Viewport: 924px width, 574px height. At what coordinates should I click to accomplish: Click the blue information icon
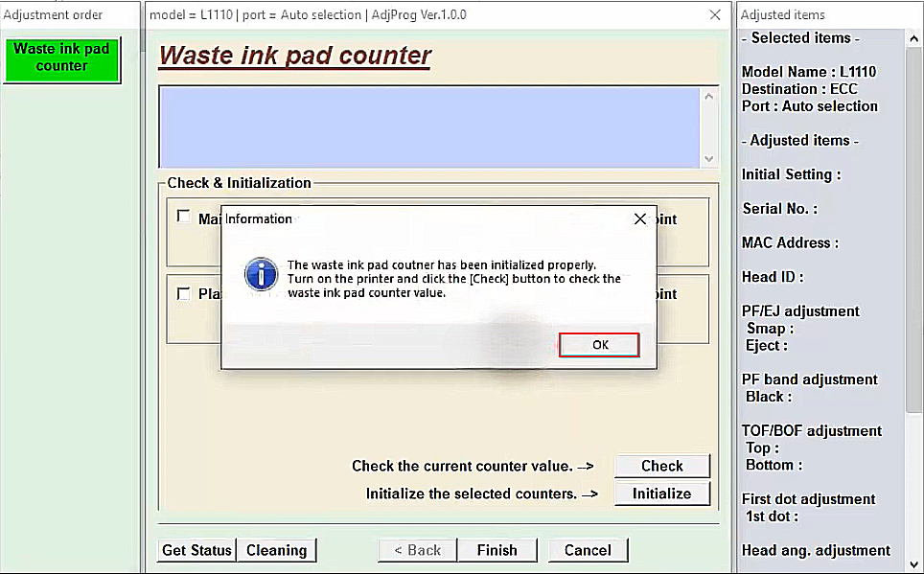coord(261,274)
